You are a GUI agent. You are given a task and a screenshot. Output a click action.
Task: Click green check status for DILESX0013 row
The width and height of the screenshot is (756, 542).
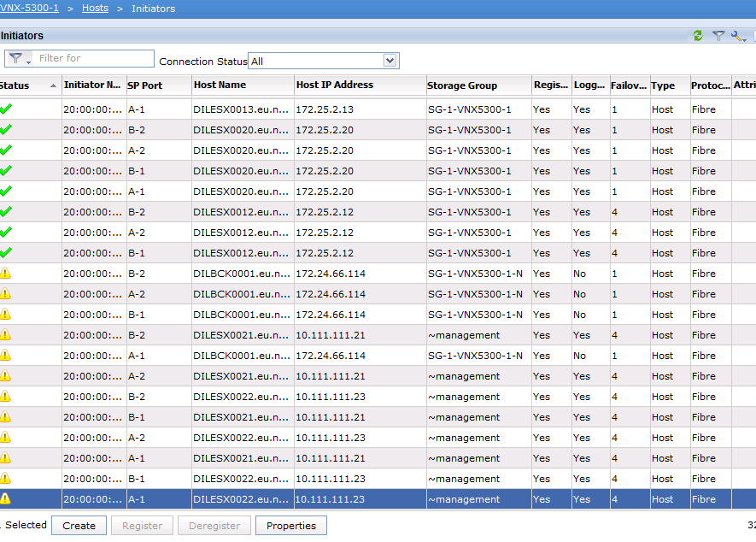click(6, 109)
